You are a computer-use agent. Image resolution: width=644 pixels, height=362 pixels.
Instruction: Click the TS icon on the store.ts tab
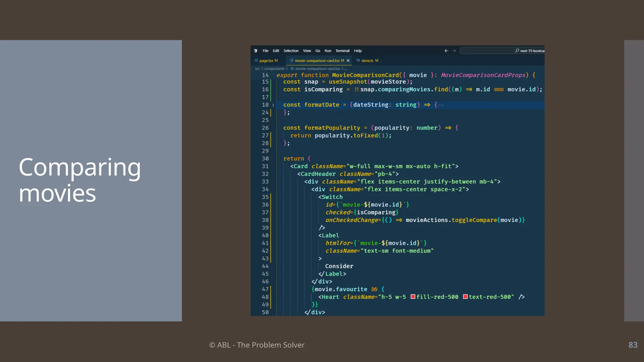(x=358, y=60)
